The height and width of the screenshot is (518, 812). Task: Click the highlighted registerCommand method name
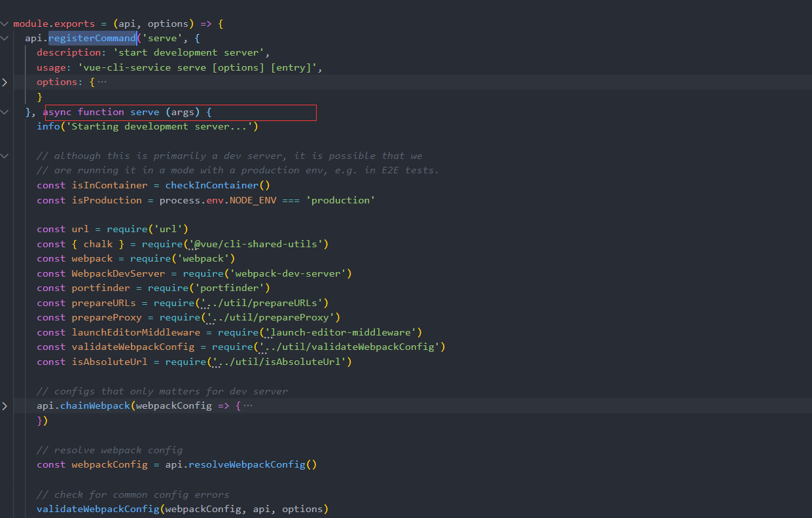[92, 38]
